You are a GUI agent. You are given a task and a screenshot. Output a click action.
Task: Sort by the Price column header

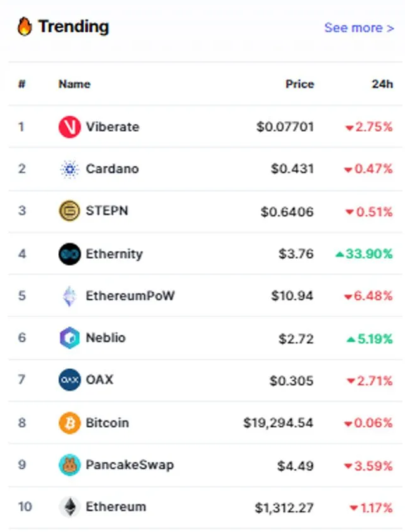[x=300, y=84]
